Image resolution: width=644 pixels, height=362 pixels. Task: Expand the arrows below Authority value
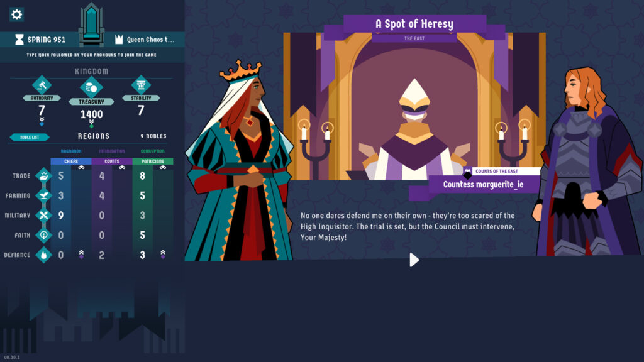[x=42, y=121]
